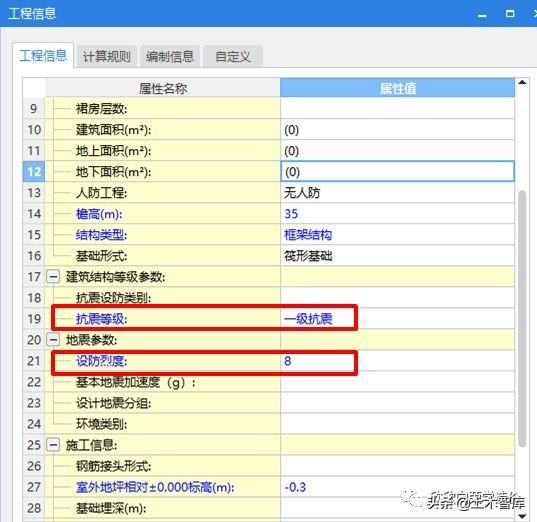537x522 pixels.
Task: Select the 檐高(m) property name
Action: point(99,214)
